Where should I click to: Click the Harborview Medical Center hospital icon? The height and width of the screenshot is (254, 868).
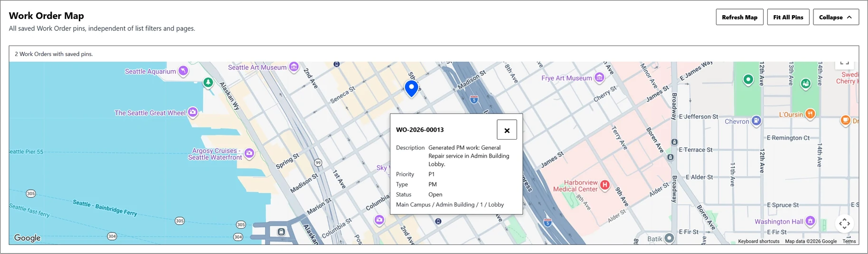(604, 185)
